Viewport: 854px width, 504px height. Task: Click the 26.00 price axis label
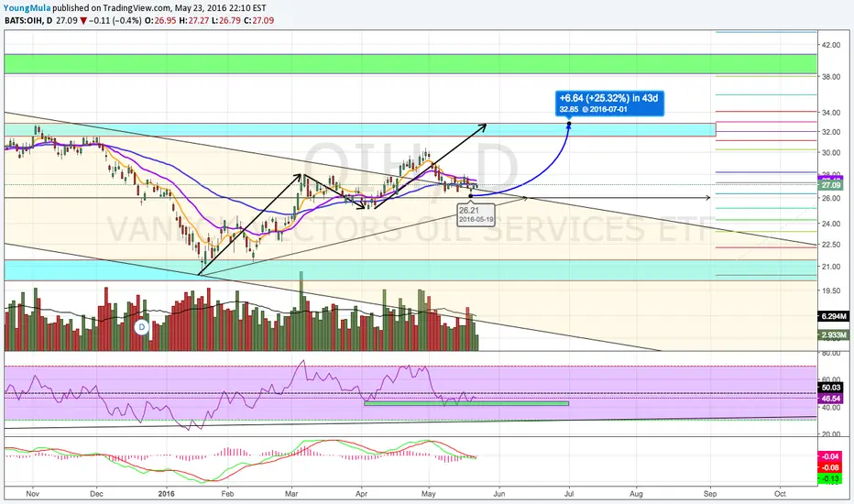(831, 198)
